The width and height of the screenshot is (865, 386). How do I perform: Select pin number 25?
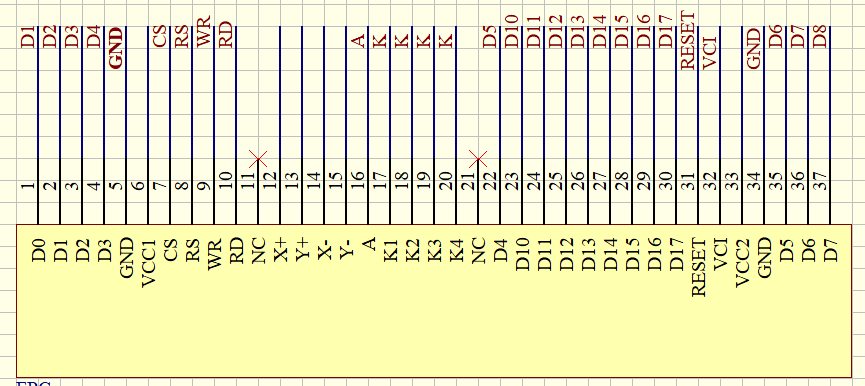(557, 180)
